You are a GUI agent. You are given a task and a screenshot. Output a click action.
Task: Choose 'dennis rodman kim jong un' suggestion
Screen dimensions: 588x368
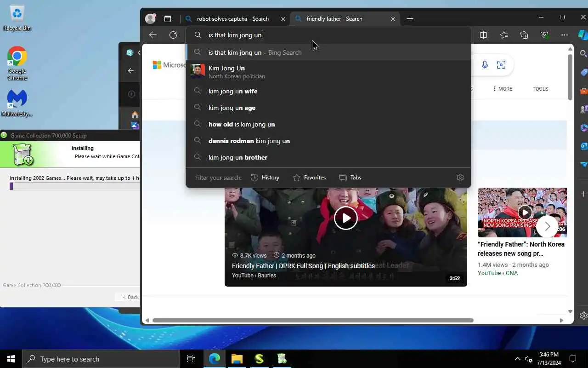point(328,141)
